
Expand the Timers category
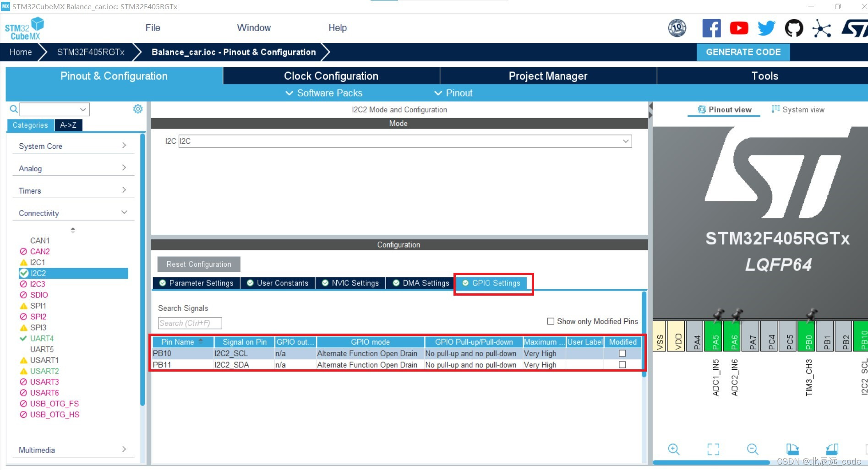point(72,191)
